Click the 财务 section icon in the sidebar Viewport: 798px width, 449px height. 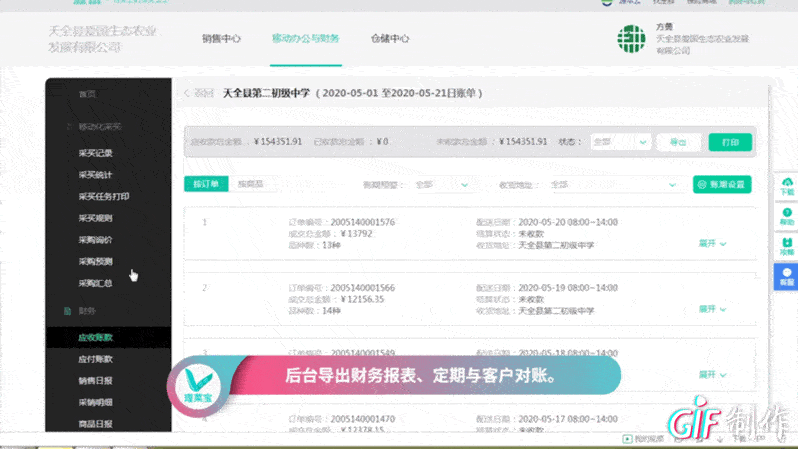pos(67,311)
